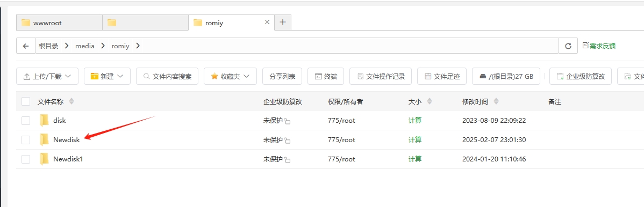Click 计算 size for Newdisk

click(415, 140)
